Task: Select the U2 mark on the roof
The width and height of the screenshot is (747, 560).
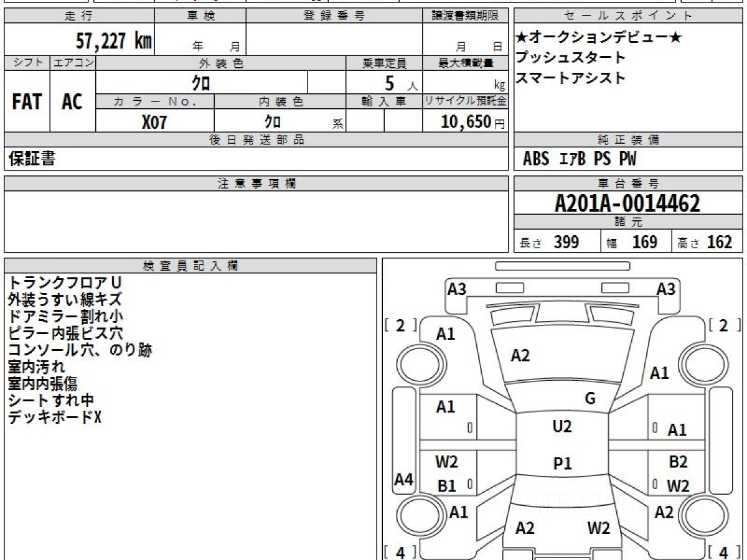Action: [562, 427]
